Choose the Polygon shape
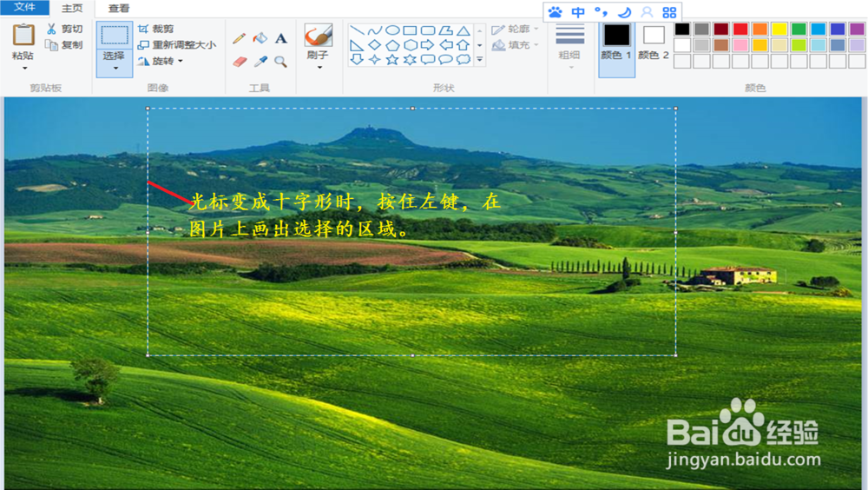This screenshot has width=868, height=490. click(445, 30)
